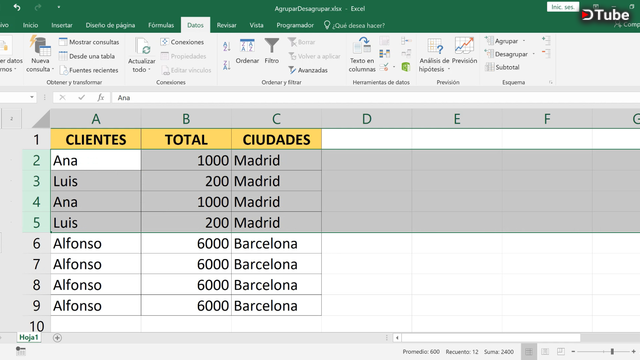Open the Esquema dialog launcher
The height and width of the screenshot is (360, 640).
pyautogui.click(x=551, y=82)
